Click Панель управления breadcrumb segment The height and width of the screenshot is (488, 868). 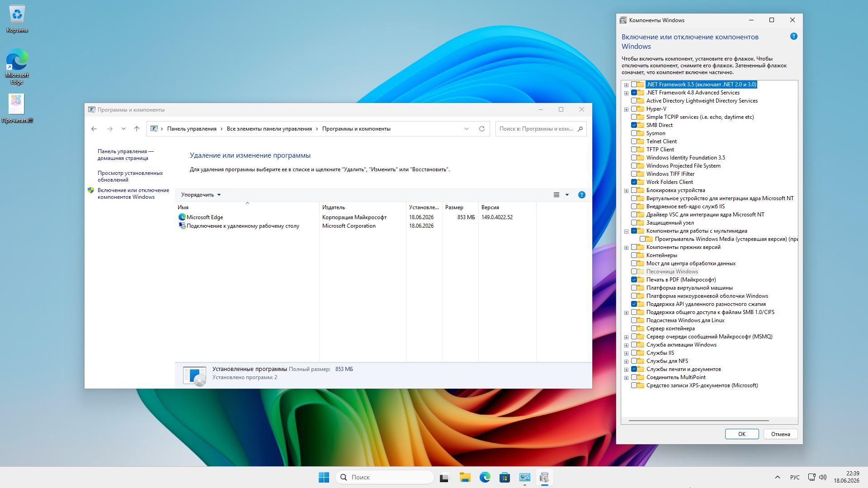[x=192, y=129]
